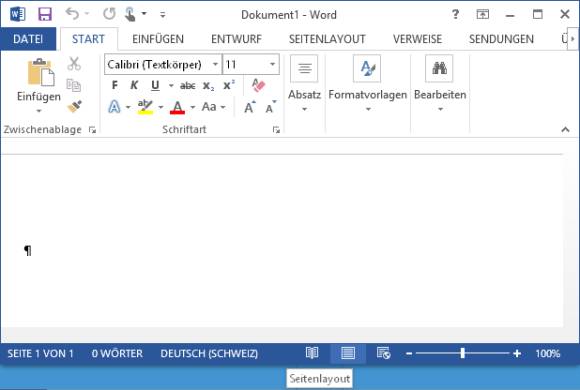This screenshot has width=580, height=390.
Task: Expand the Formatvorlagen styles dropdown
Action: click(x=368, y=110)
